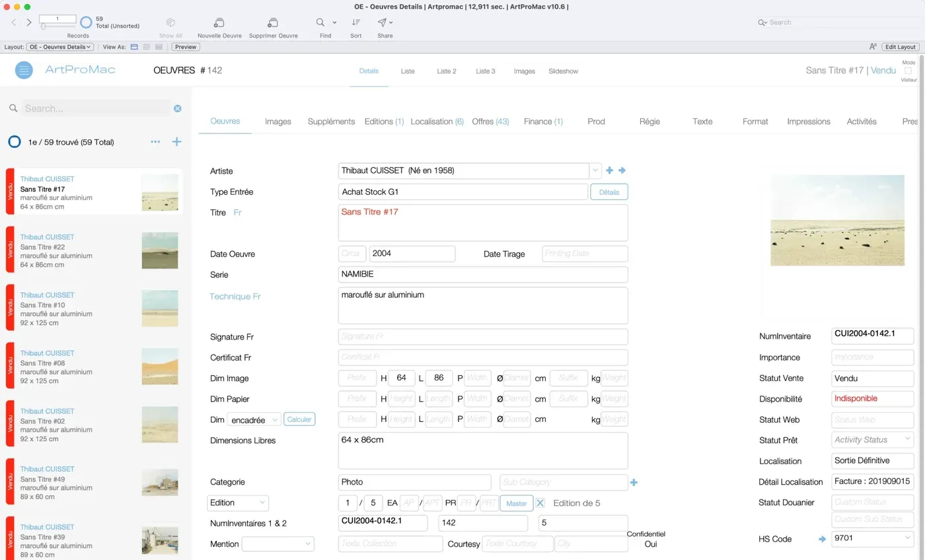Click the plus icon beside Sub Category

click(x=634, y=483)
